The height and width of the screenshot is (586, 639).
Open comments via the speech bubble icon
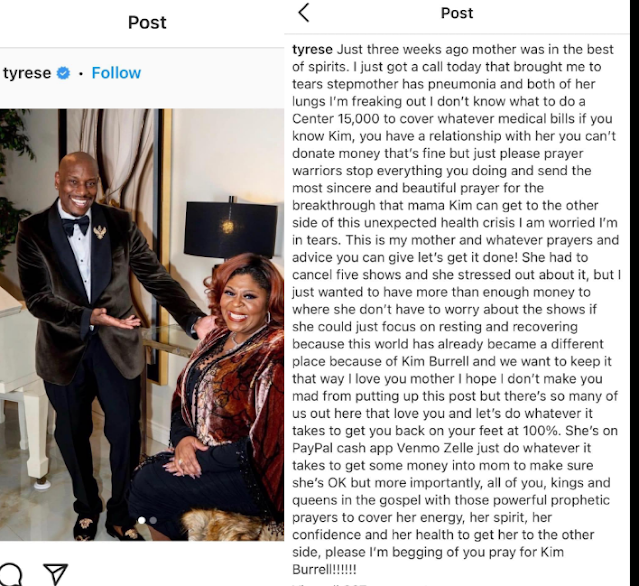(10, 575)
